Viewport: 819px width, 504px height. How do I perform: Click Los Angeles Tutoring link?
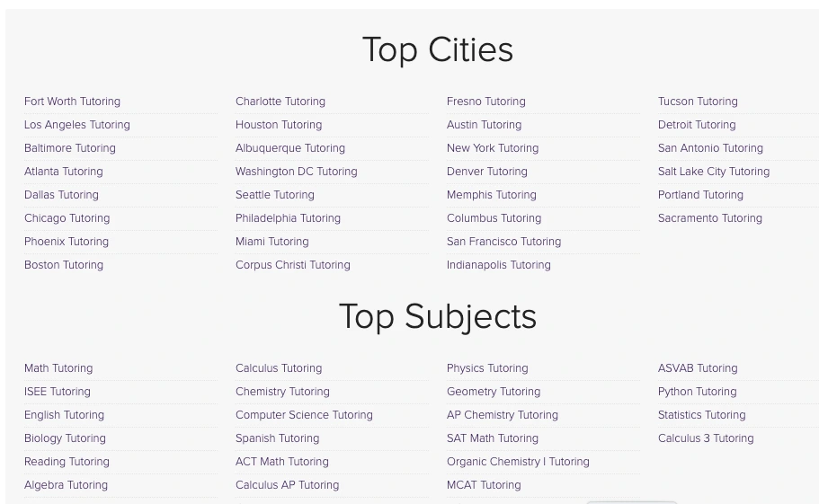[x=76, y=125]
